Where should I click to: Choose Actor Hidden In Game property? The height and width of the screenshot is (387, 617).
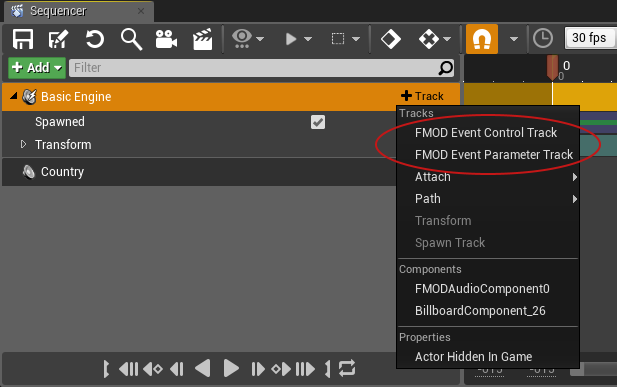coord(473,357)
